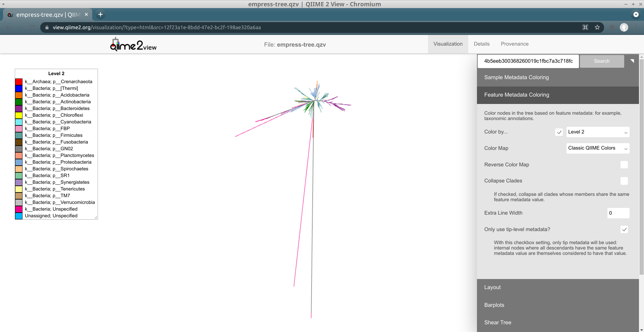Viewport: 644px width, 332px height.
Task: Click the padlock site security icon
Action: [47, 27]
